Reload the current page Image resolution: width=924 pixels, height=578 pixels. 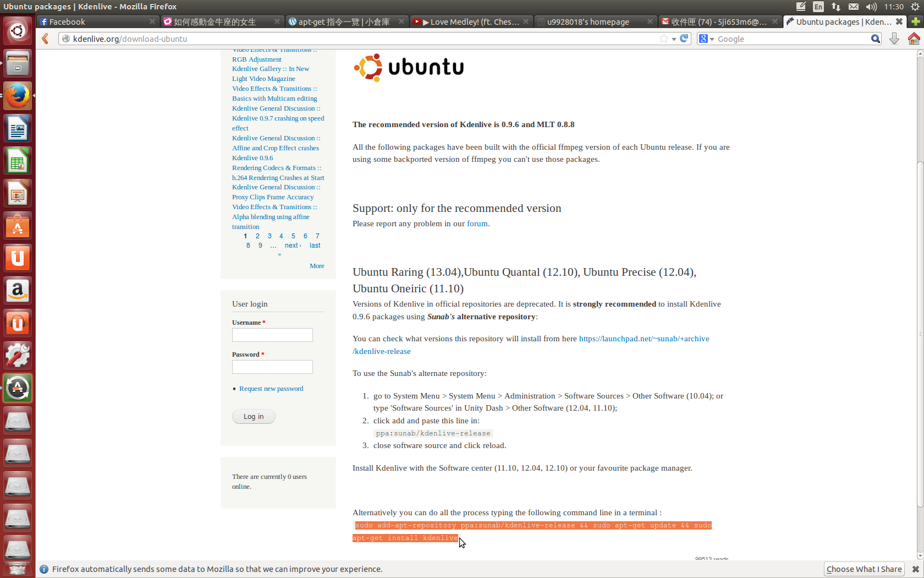pyautogui.click(x=684, y=39)
